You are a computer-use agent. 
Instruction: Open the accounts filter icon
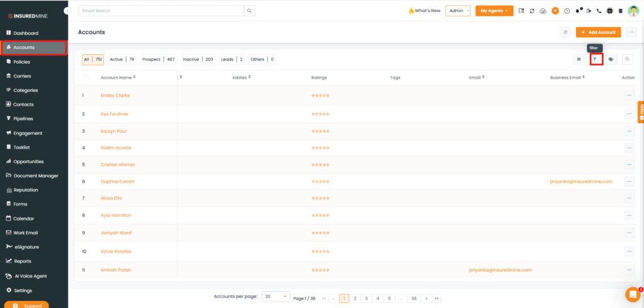coord(594,59)
